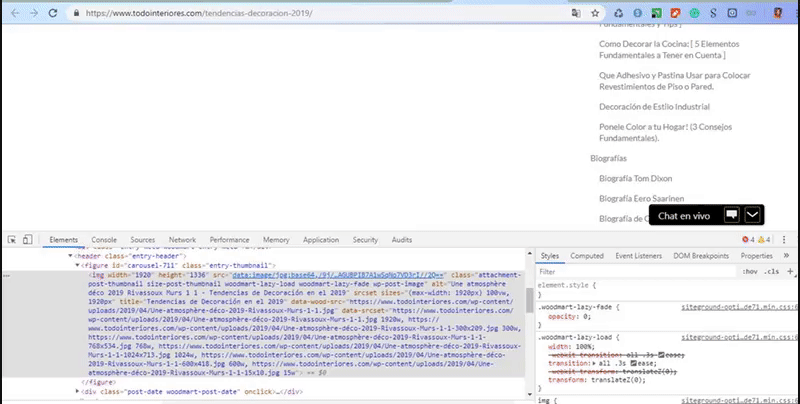Image resolution: width=800 pixels, height=404 pixels.
Task: Toggle the .cls class editor button
Action: pyautogui.click(x=772, y=271)
